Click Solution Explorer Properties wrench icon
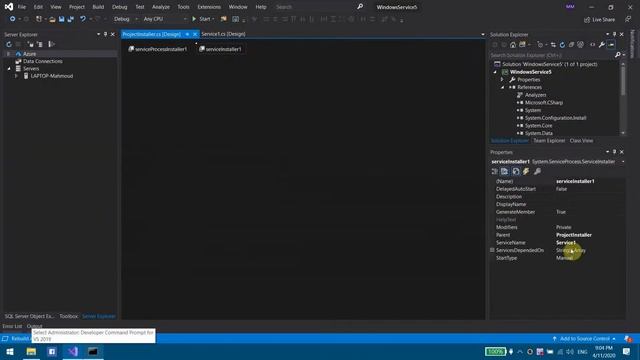640x360 pixels. [602, 44]
